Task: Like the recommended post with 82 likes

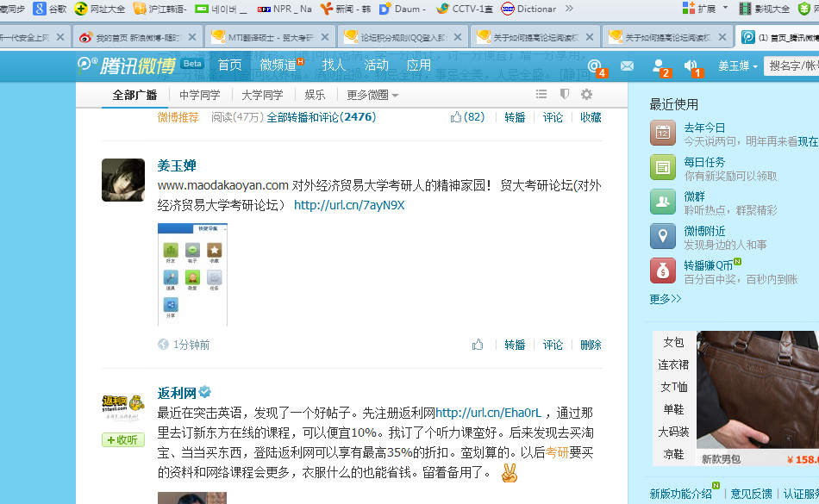Action: pyautogui.click(x=467, y=117)
